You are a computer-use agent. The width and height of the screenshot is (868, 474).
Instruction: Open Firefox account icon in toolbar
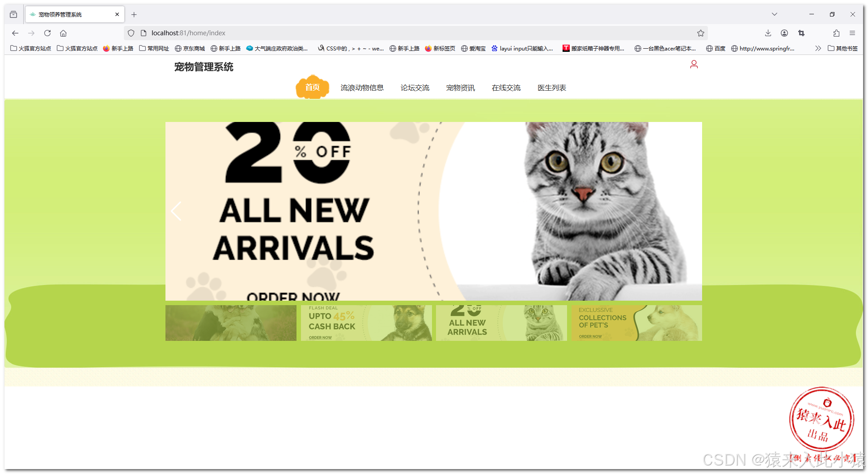[x=784, y=33]
